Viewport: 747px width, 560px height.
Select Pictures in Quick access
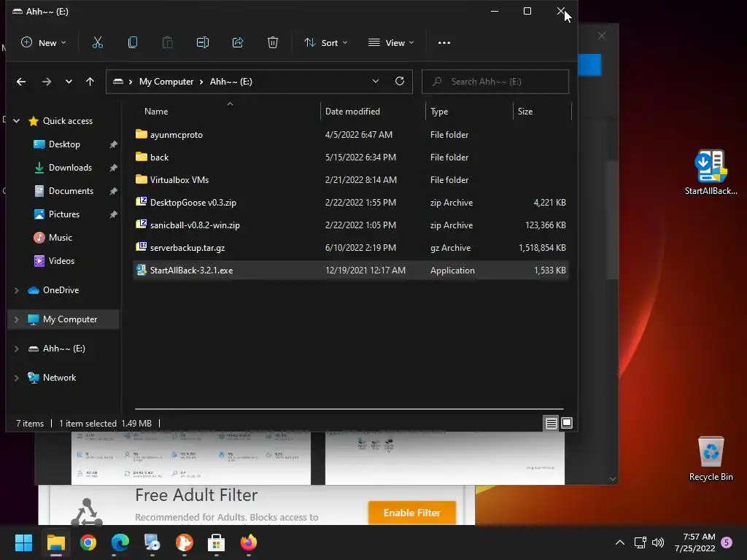tap(64, 214)
